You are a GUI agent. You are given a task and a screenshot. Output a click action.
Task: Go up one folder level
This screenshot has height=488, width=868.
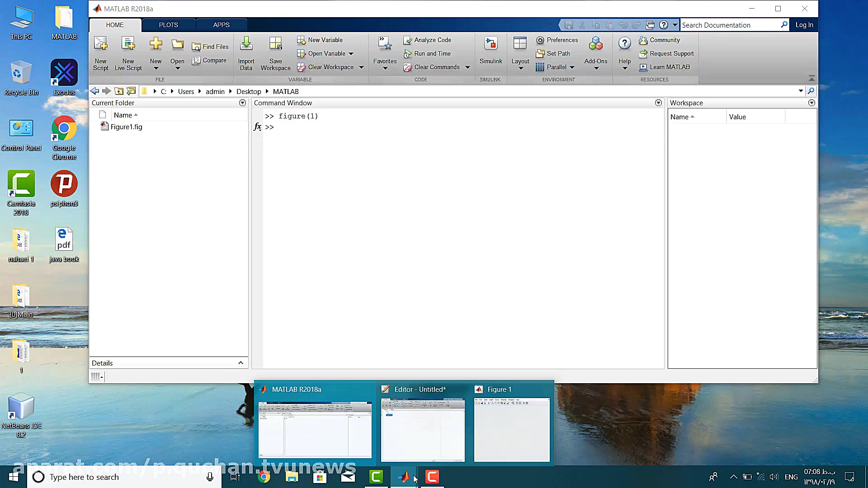119,91
